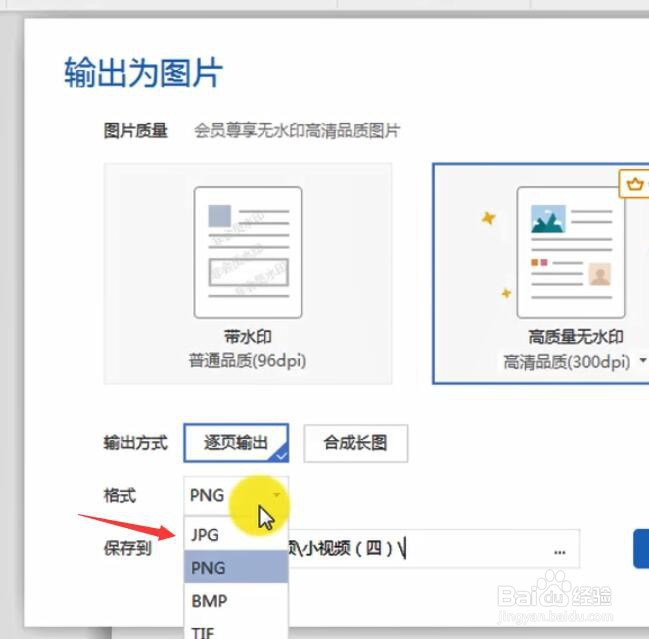This screenshot has width=649, height=639.
Task: Open the 高清品质(300dpi) resolution dropdown
Action: tap(642, 361)
